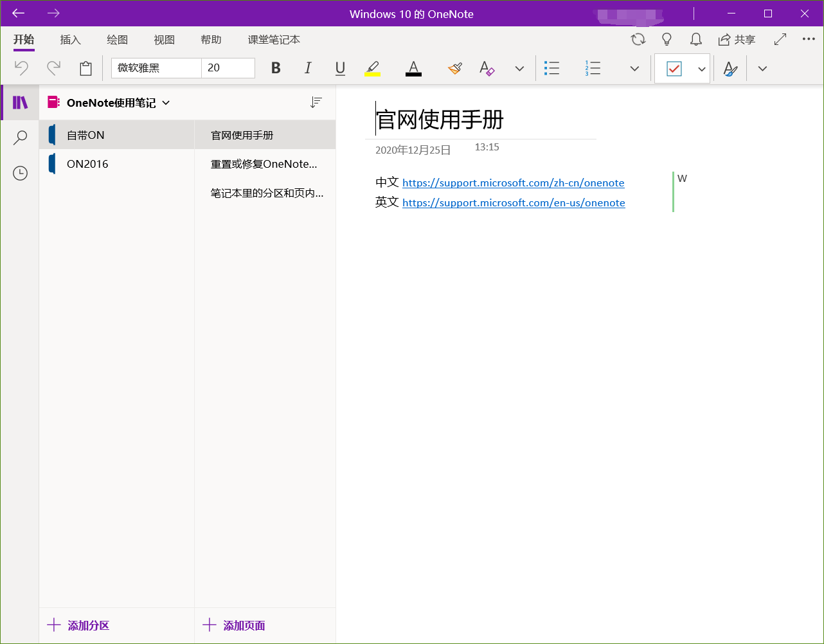
Task: Click the page time 13:15
Action: 487,147
